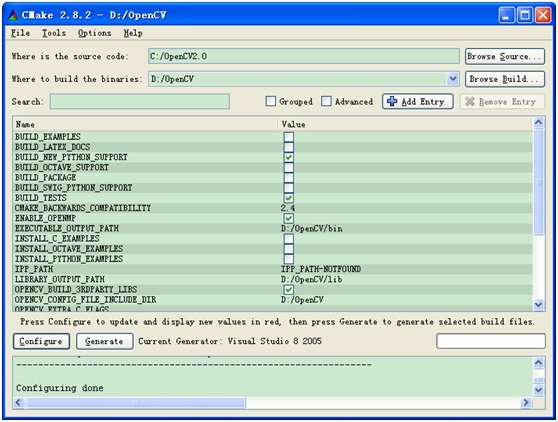Select LIBRARY_OUTPUT_PATH entry
Viewport: 558px width, 422px height.
(x=60, y=279)
